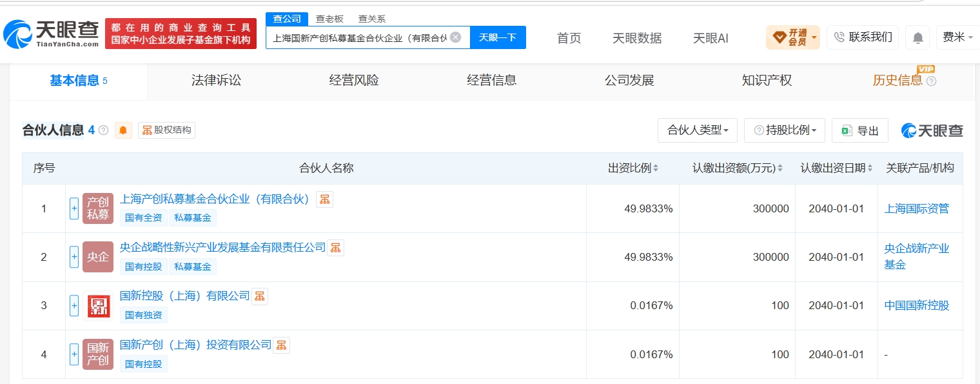Viewport: 980px width, 384px height.
Task: Open 天眼数据 in top navigation
Action: point(637,38)
